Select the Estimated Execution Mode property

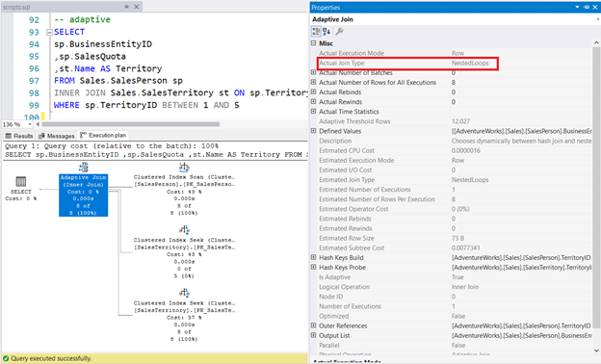coord(455,160)
